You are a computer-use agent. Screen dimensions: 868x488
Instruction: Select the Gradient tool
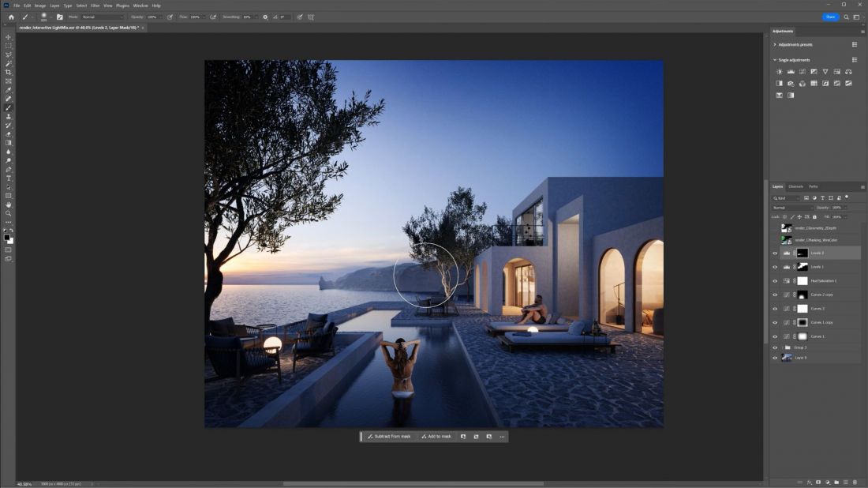[9, 143]
